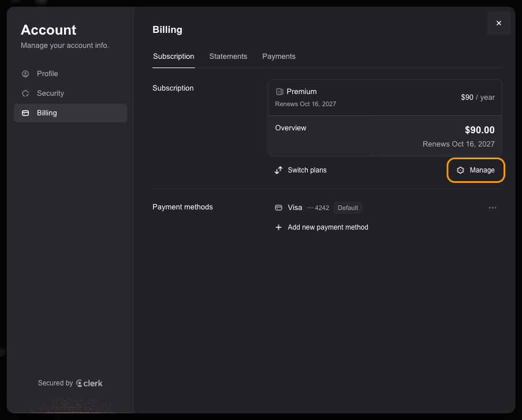Click the Manage subscription button
Image resolution: width=522 pixels, height=420 pixels.
click(476, 170)
